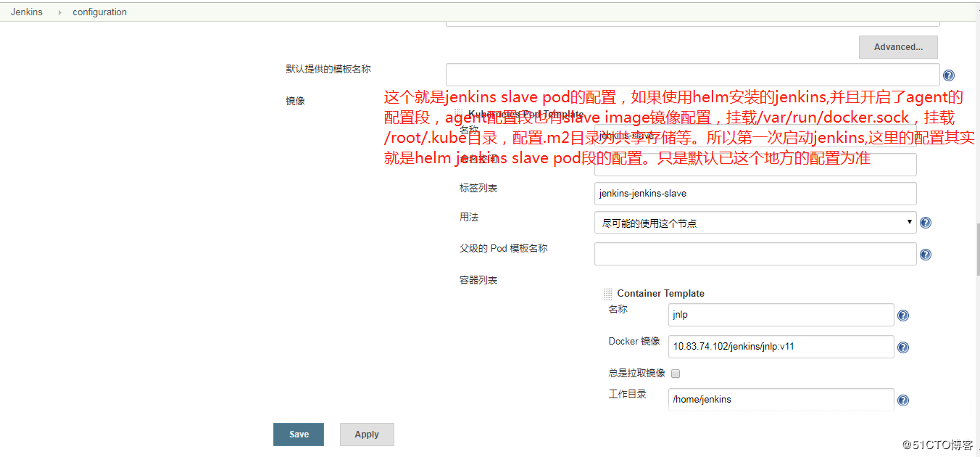980x457 pixels.
Task: Enable the 总是拉取镜像 checkbox
Action: click(675, 373)
